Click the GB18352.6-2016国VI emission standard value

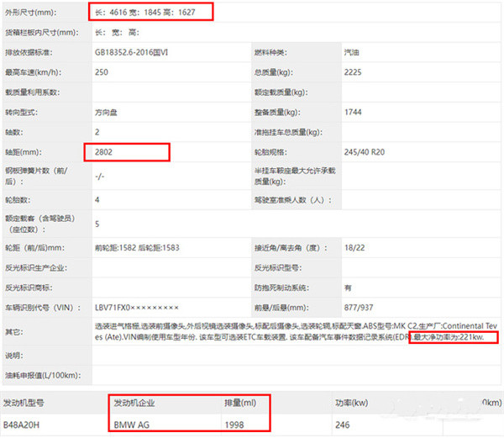pos(139,52)
